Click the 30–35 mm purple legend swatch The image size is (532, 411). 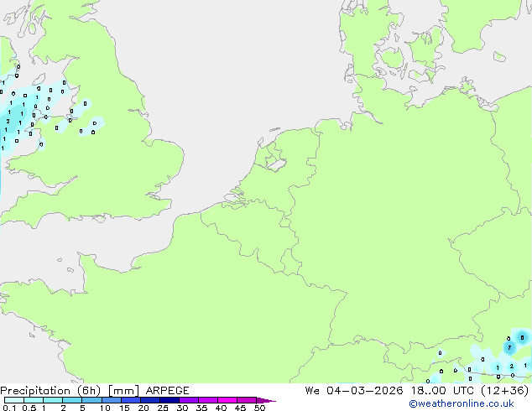coord(189,400)
